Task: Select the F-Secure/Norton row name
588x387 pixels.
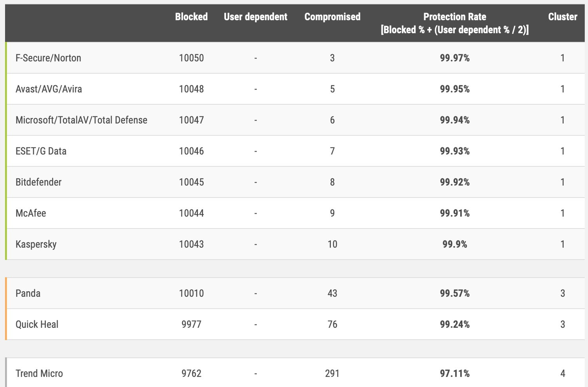Action: point(48,58)
